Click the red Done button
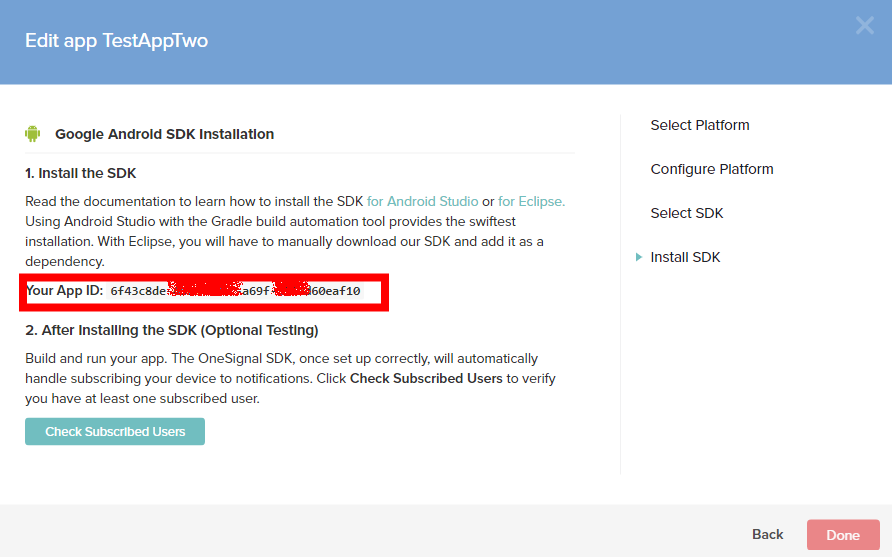 coord(843,535)
